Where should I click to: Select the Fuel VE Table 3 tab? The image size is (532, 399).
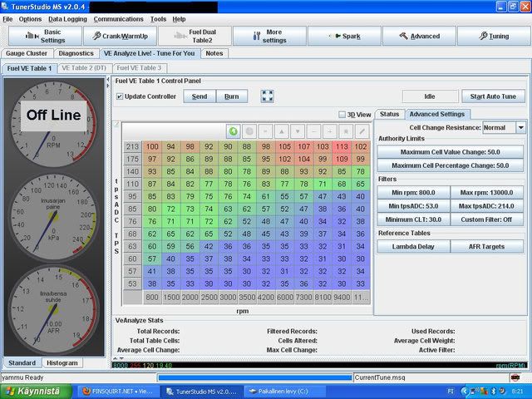coord(139,68)
